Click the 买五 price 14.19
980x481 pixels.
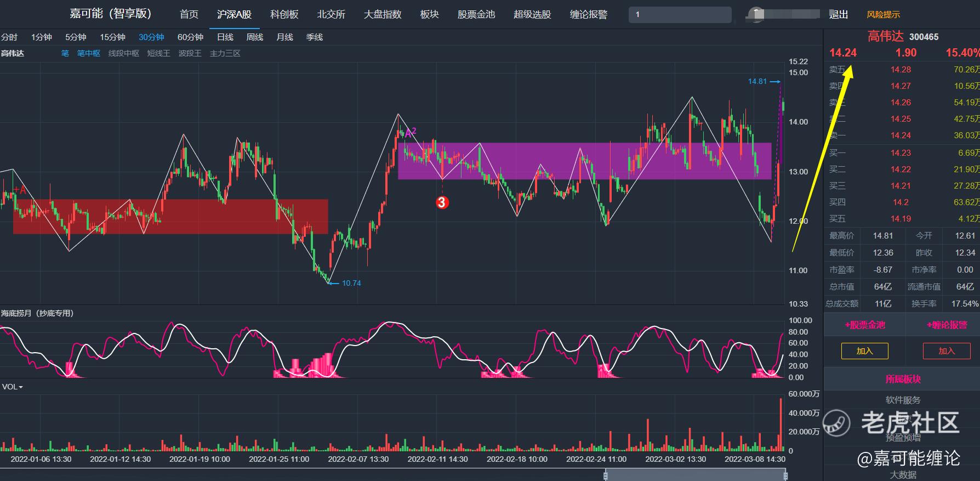click(x=901, y=219)
